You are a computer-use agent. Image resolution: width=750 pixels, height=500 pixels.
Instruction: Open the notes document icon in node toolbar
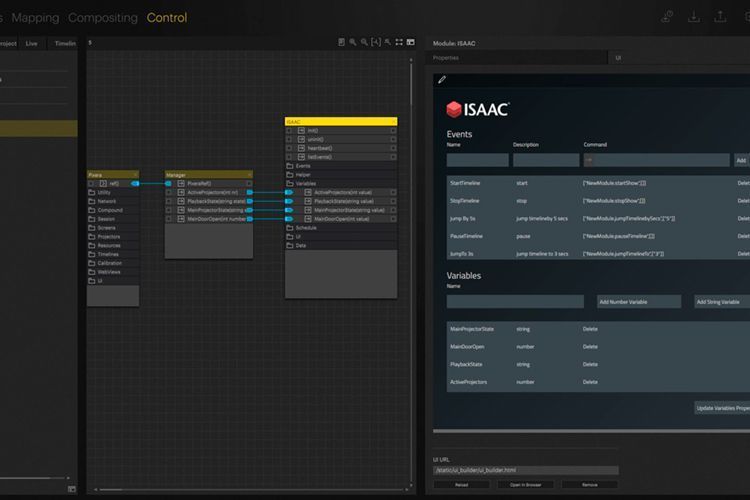(x=341, y=42)
